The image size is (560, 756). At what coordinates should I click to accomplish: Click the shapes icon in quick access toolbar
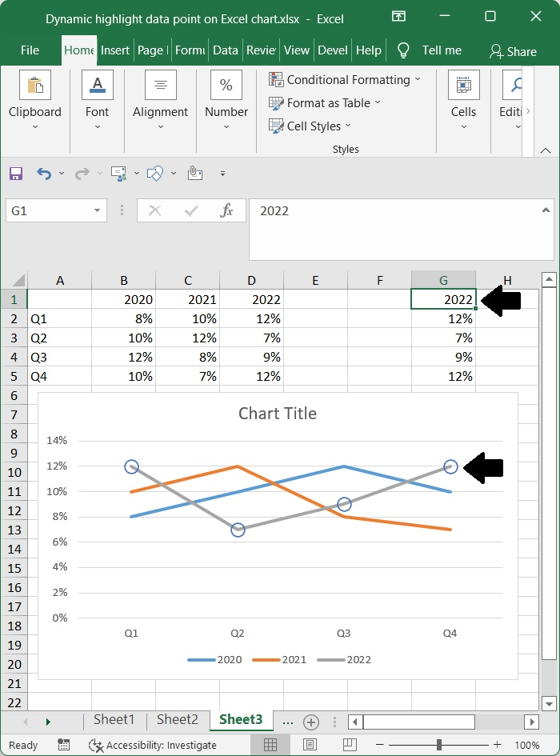155,174
